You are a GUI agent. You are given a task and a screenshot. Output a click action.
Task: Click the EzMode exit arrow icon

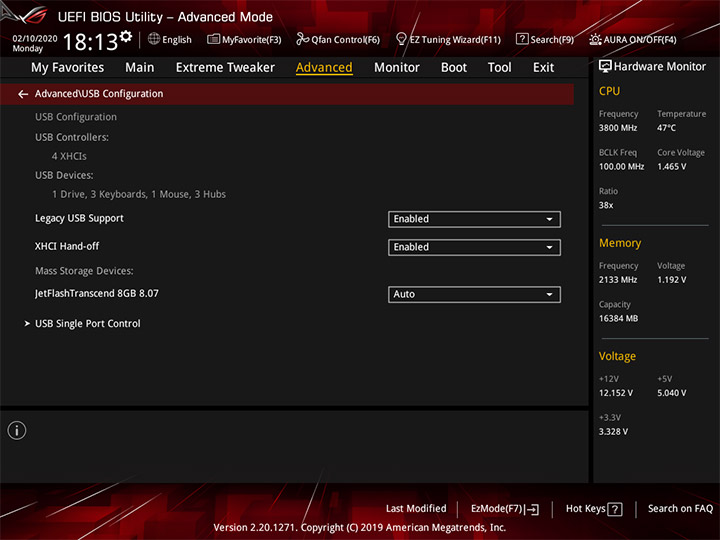(533, 509)
